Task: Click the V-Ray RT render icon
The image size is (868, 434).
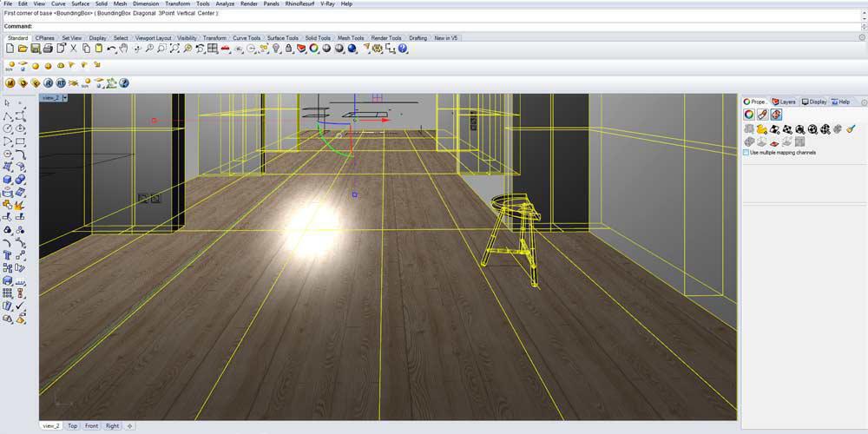Action: (61, 83)
